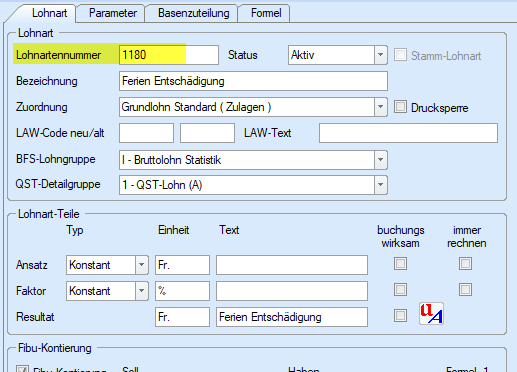Image resolution: width=517 pixels, height=372 pixels.
Task: Click the Resultat Text field Ferien Entschädigung
Action: [x=292, y=317]
